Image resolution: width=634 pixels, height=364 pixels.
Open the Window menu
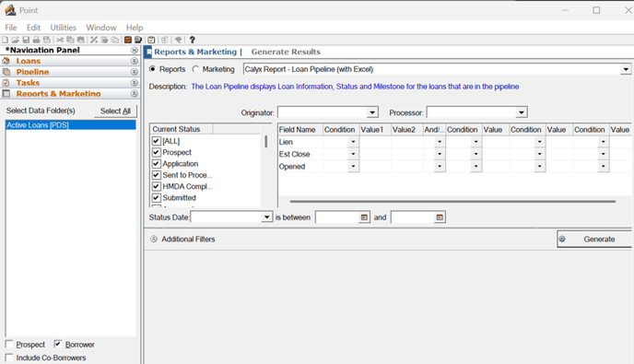101,28
